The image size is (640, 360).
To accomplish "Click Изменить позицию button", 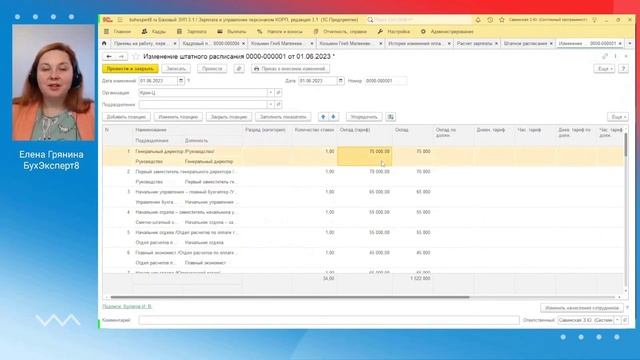I will tap(178, 117).
